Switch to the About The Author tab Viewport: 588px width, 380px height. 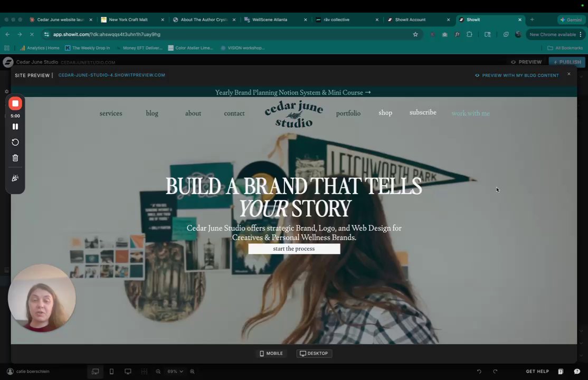pos(204,20)
